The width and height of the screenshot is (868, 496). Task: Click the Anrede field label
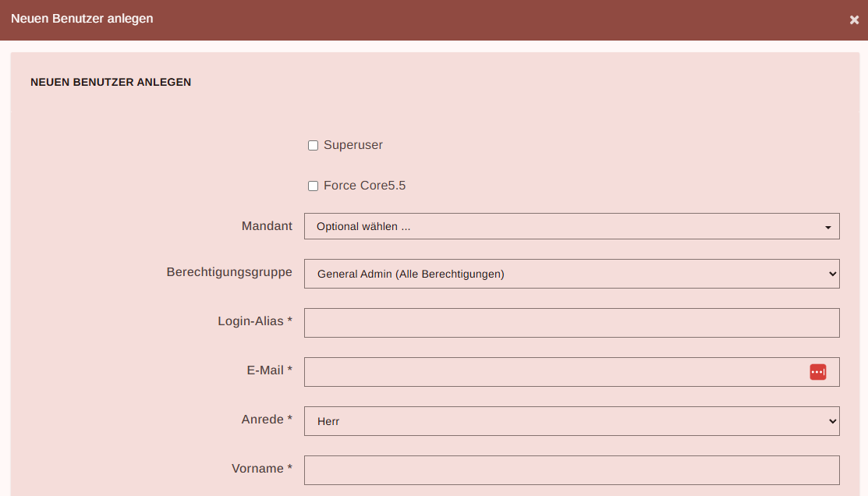(x=266, y=420)
